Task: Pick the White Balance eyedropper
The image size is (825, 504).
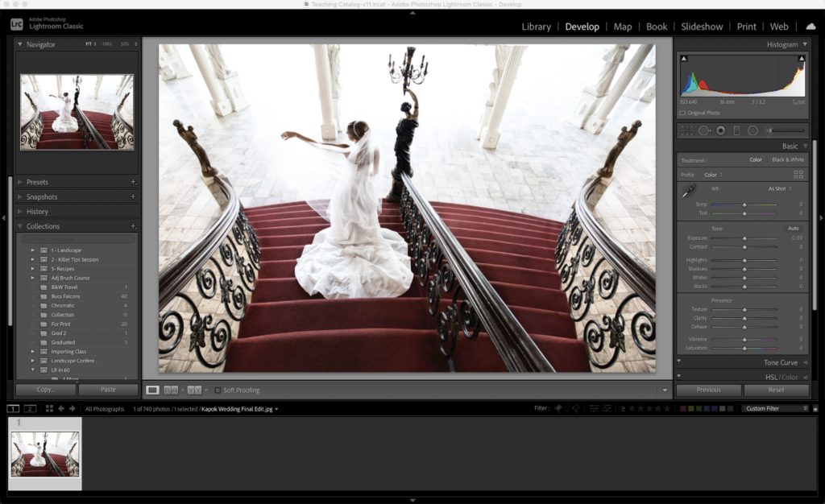Action: (x=687, y=192)
